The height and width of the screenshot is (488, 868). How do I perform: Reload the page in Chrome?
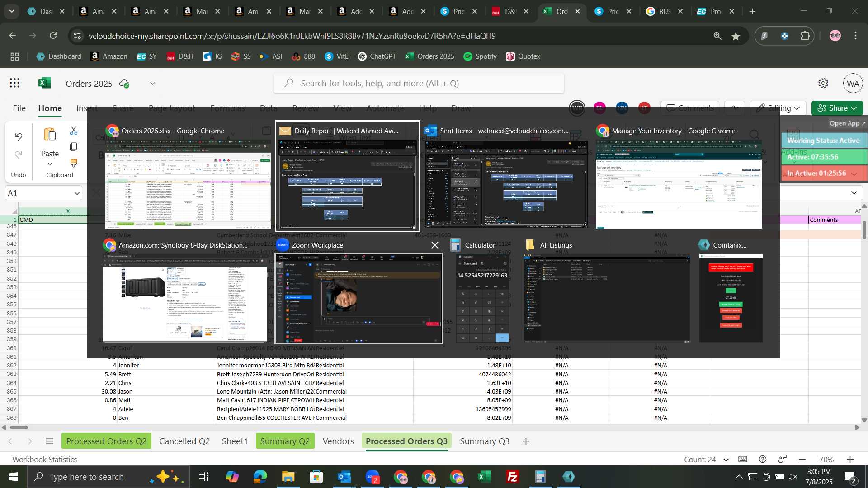(x=53, y=36)
